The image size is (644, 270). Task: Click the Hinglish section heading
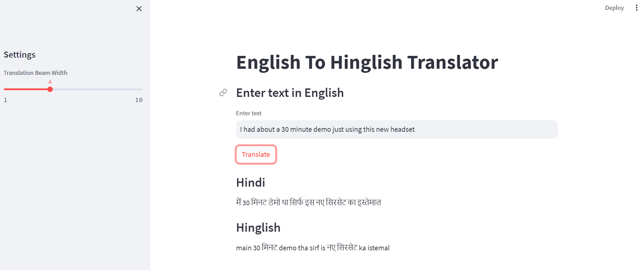[258, 227]
